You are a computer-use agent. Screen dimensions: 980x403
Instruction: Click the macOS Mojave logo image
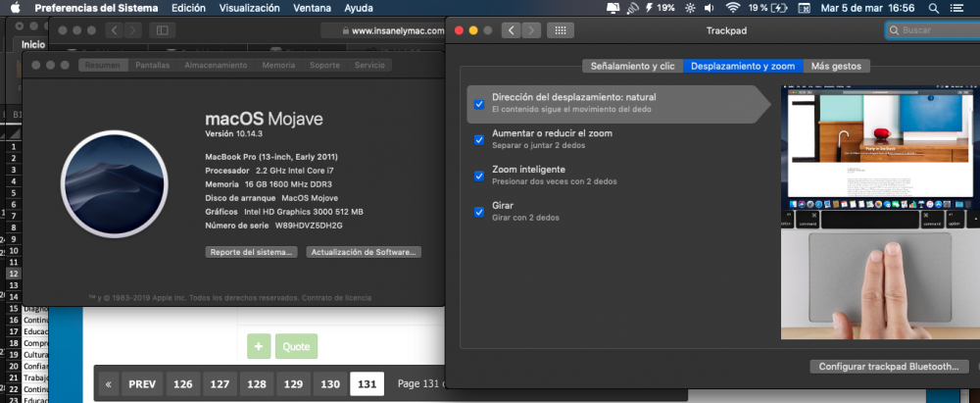coord(115,184)
